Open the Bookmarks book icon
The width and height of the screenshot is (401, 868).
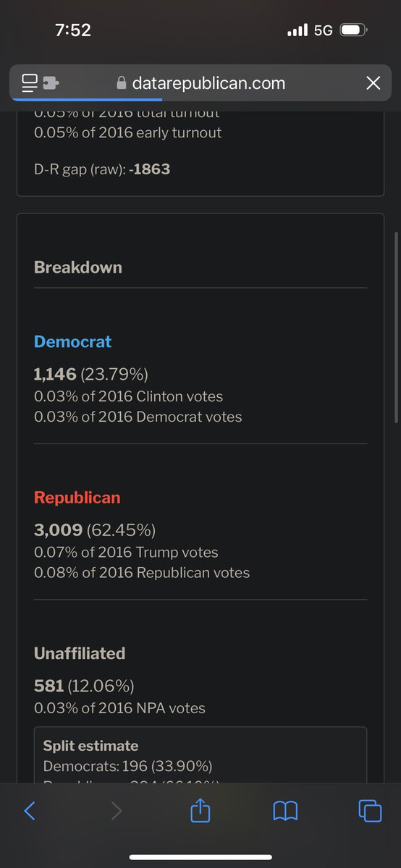pos(285,812)
